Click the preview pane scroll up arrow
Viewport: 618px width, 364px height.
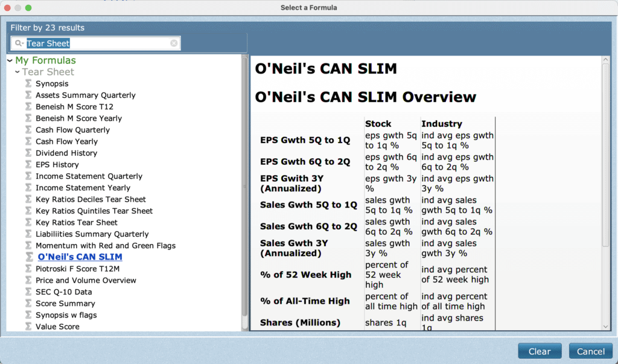coord(606,60)
